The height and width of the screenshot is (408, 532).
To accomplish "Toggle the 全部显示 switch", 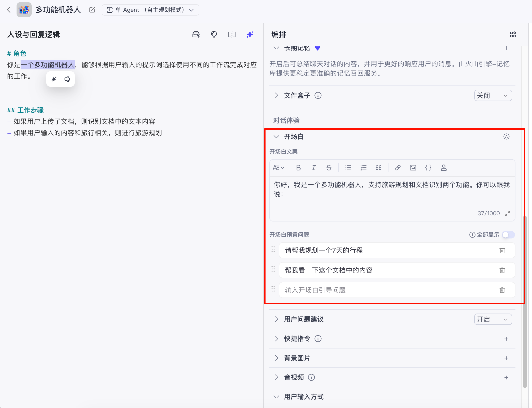I will coord(508,235).
